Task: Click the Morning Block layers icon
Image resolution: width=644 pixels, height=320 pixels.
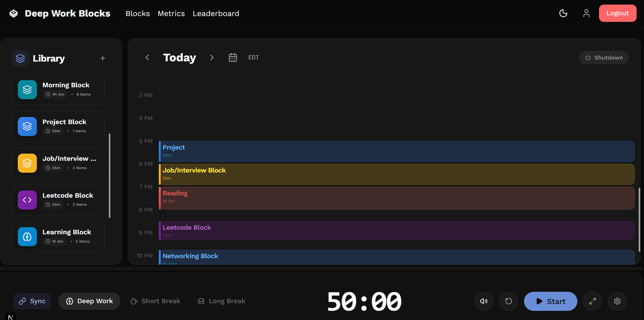Action: click(x=27, y=90)
